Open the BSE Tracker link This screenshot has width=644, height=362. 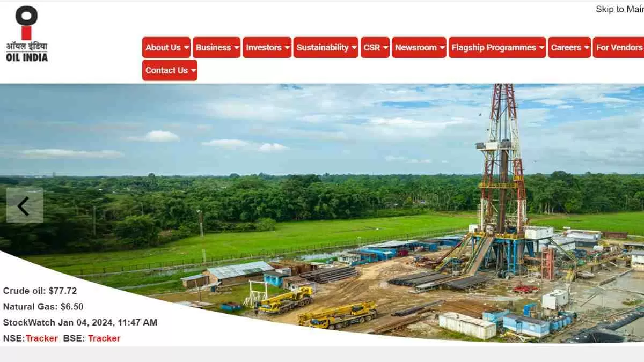coord(104,338)
